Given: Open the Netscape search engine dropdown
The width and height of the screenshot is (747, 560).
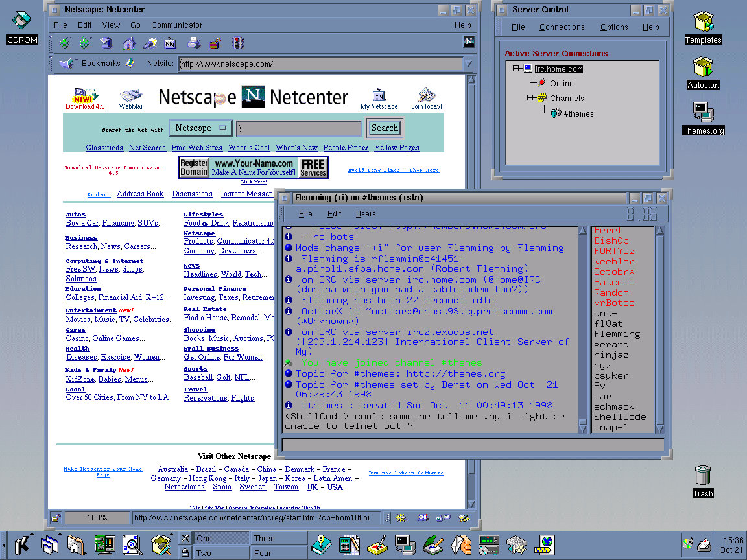Looking at the screenshot, I should (200, 128).
